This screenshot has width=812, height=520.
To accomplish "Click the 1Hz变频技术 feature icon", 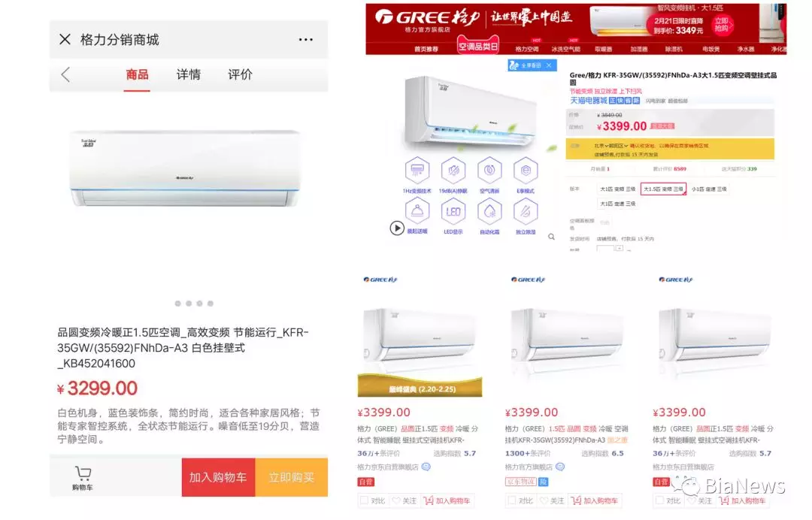I will (x=417, y=175).
